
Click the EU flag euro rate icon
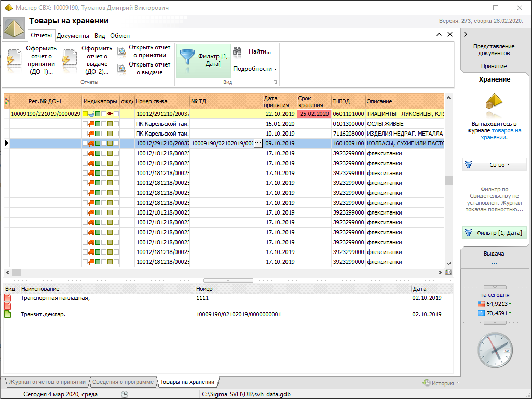pos(481,313)
